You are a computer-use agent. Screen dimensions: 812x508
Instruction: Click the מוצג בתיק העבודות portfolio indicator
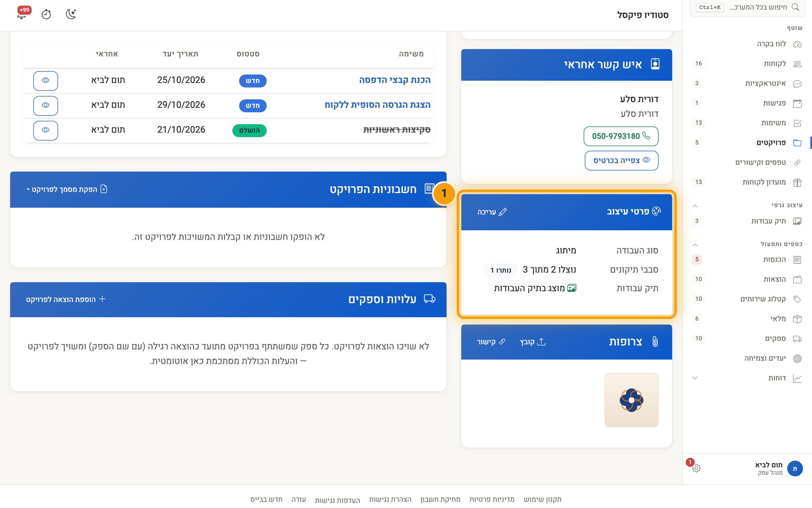click(535, 288)
